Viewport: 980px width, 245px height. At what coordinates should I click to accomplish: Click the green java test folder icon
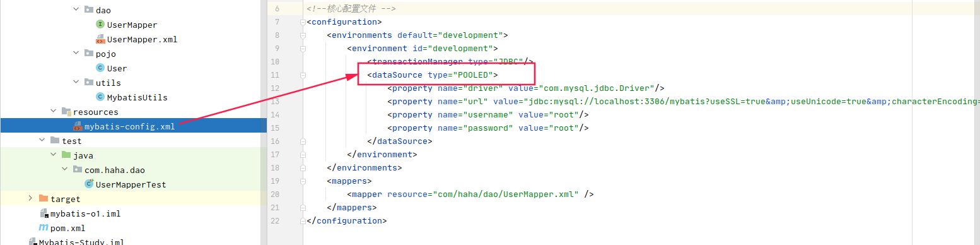(x=66, y=155)
